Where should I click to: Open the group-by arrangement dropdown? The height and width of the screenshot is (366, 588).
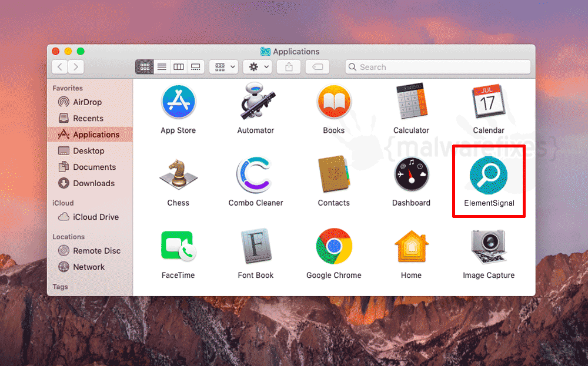[224, 67]
